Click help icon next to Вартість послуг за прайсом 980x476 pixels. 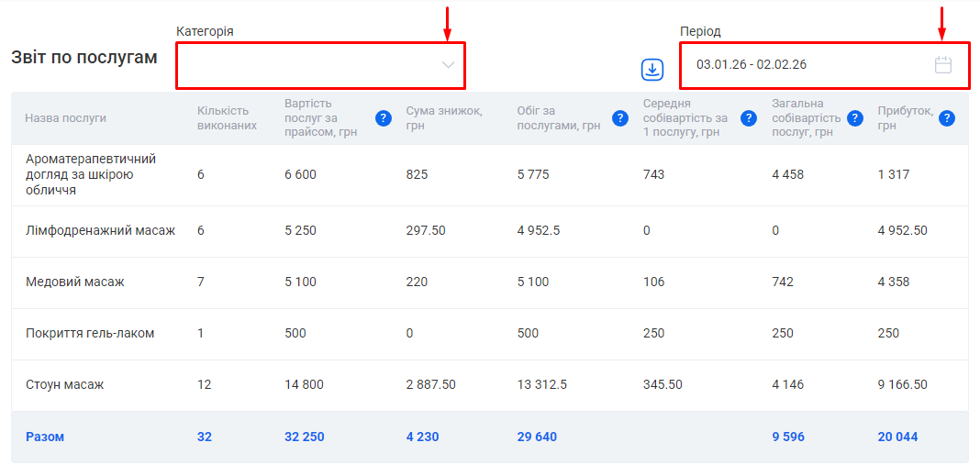point(384,118)
